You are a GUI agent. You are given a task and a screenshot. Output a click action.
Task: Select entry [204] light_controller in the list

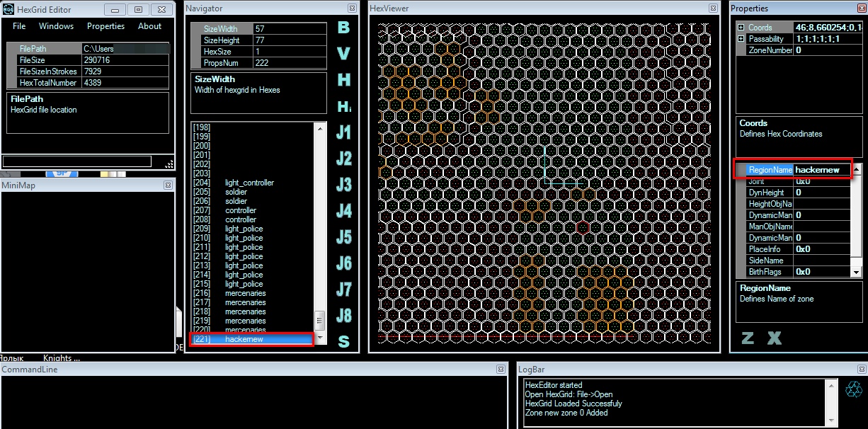249,183
